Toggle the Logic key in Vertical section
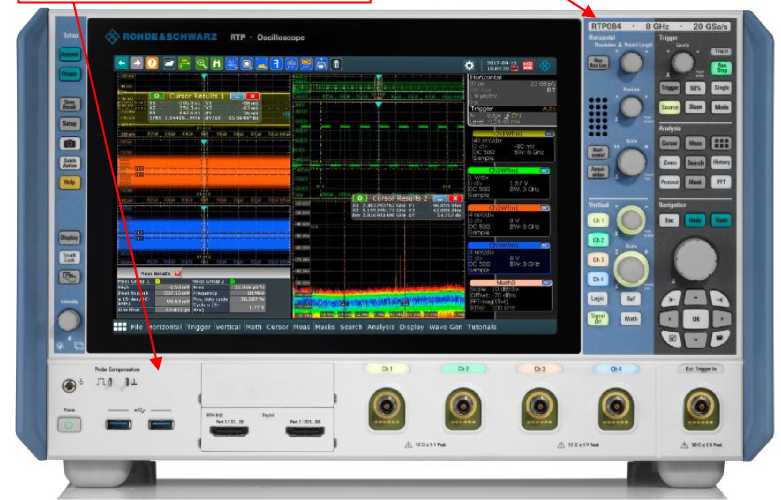This screenshot has height=500, width=781. (x=598, y=298)
